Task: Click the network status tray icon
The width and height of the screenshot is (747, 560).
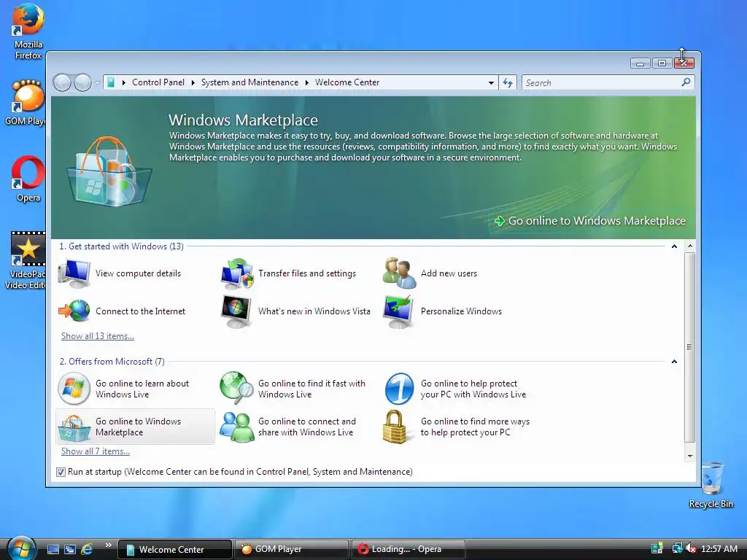Action: (677, 548)
